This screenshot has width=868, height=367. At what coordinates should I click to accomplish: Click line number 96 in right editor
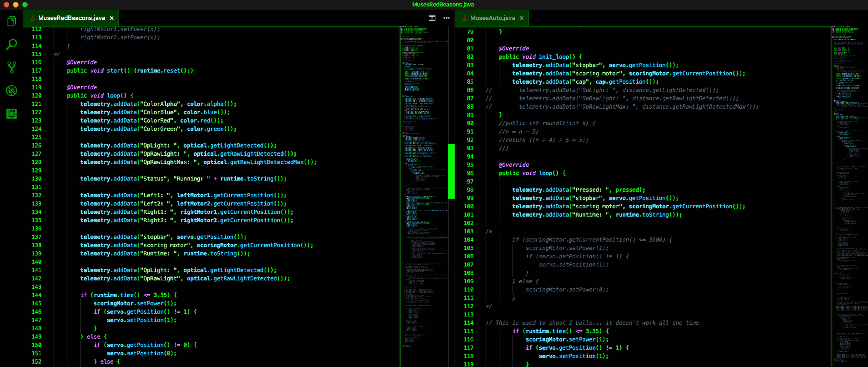(x=470, y=173)
